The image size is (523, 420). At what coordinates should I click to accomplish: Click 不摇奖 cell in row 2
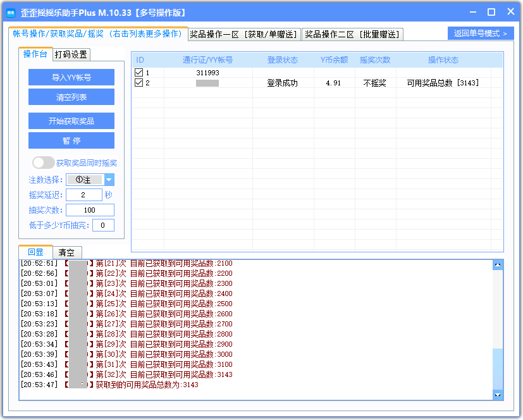point(375,83)
